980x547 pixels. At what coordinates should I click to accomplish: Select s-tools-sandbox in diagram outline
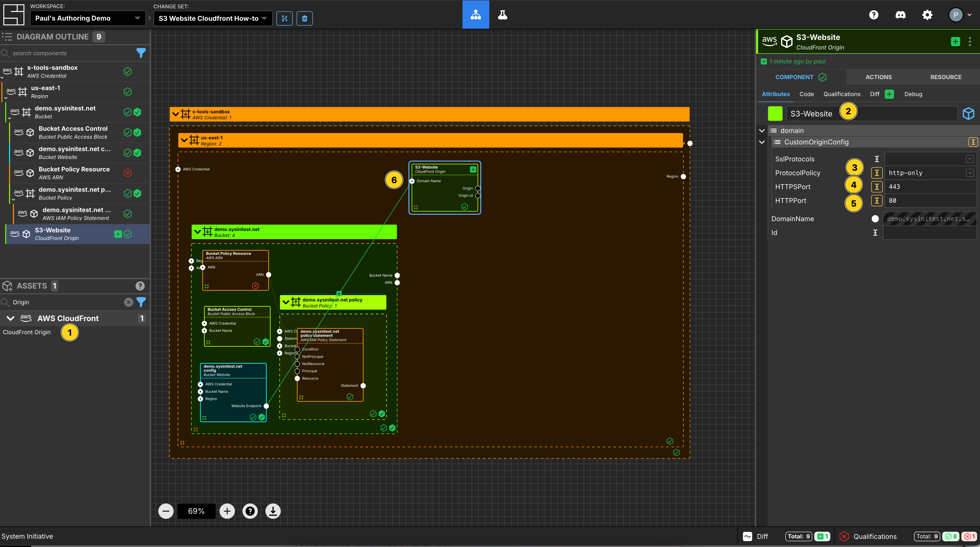point(75,71)
